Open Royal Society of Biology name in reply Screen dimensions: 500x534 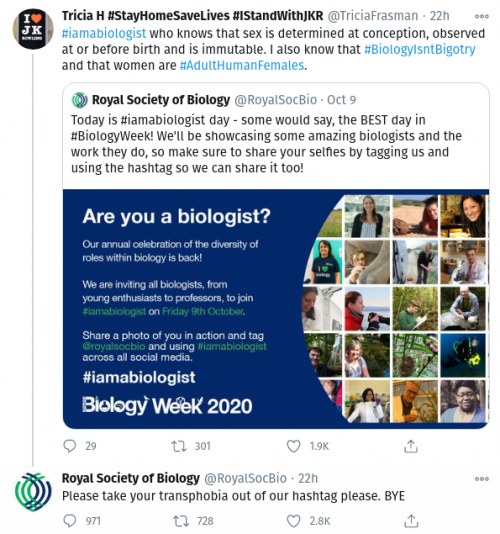130,478
